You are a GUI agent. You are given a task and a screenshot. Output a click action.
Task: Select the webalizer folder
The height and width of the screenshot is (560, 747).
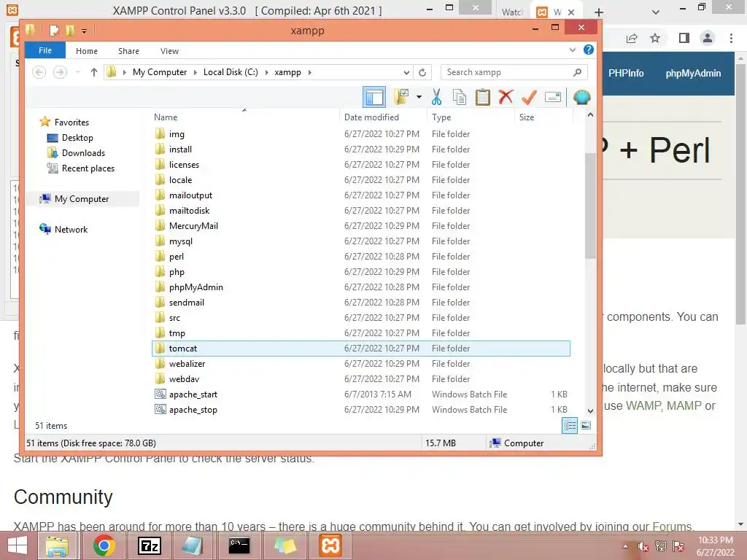point(360,364)
